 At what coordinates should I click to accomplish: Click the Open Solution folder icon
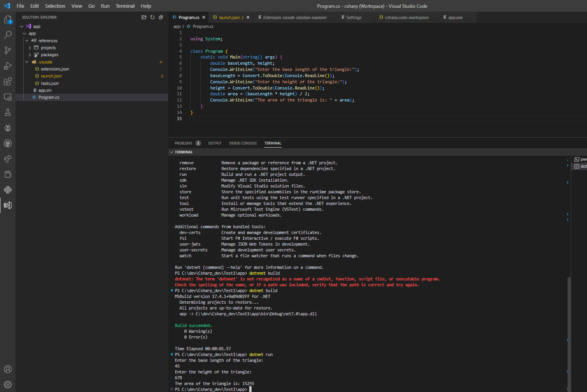click(x=144, y=17)
